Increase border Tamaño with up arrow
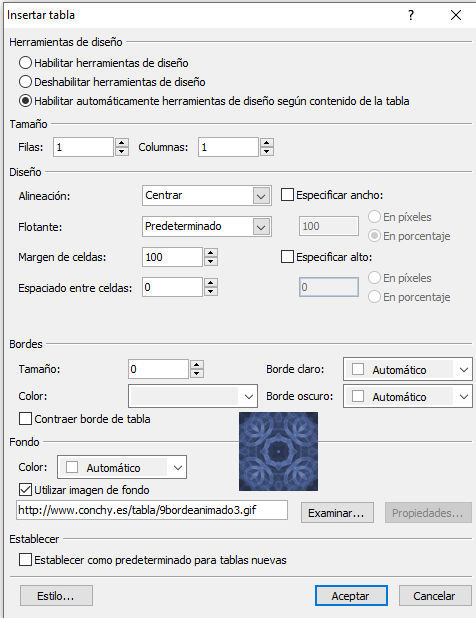The width and height of the screenshot is (476, 618). [197, 365]
